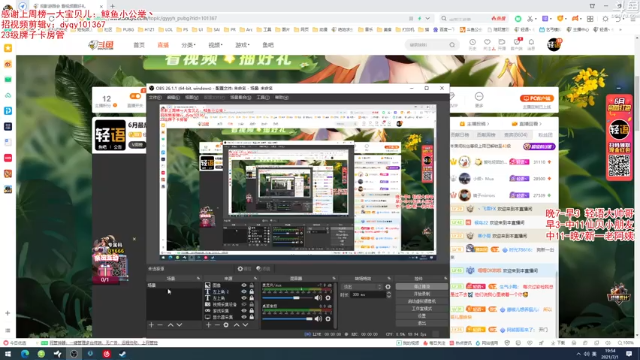Open the 文件(F) menu in OBS
Viewport: 640px width, 360px height.
click(155, 98)
